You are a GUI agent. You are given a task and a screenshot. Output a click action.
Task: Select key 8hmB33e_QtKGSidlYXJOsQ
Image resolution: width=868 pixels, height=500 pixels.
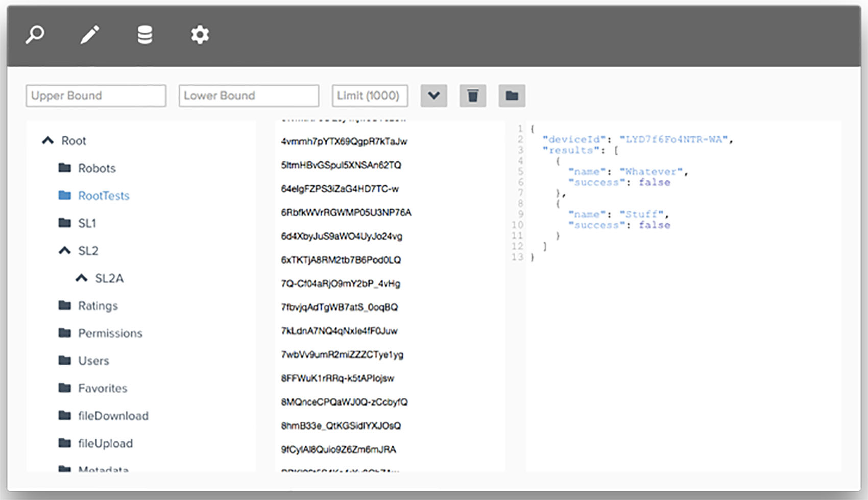pyautogui.click(x=341, y=426)
